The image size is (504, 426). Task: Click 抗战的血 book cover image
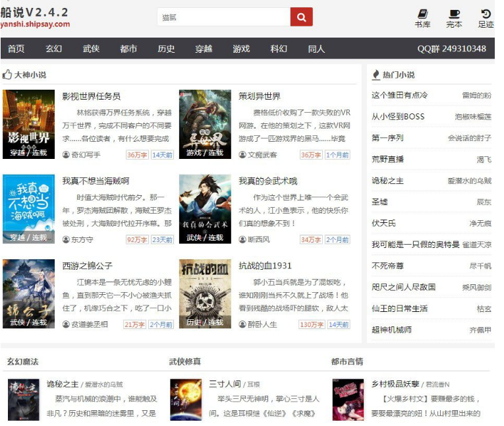pyautogui.click(x=205, y=293)
